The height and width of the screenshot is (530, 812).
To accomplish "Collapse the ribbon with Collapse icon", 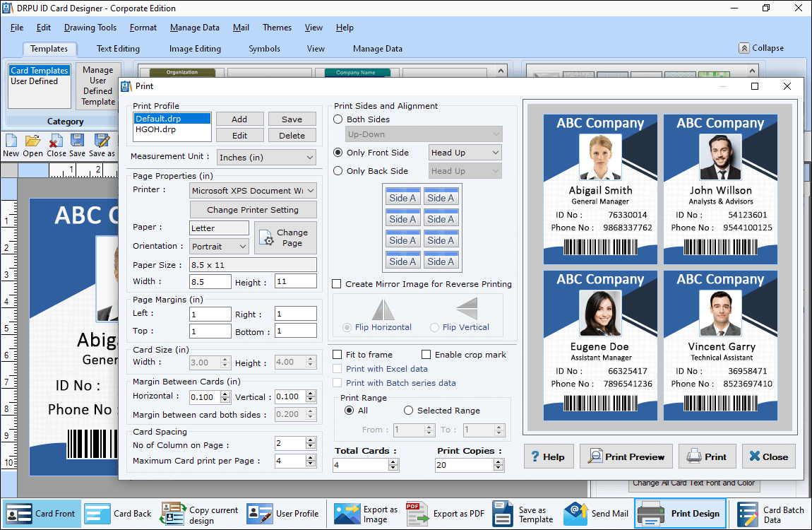I will (x=744, y=48).
